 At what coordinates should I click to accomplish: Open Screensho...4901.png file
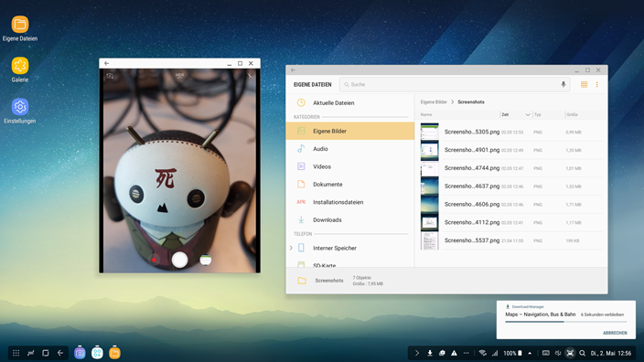pos(511,150)
